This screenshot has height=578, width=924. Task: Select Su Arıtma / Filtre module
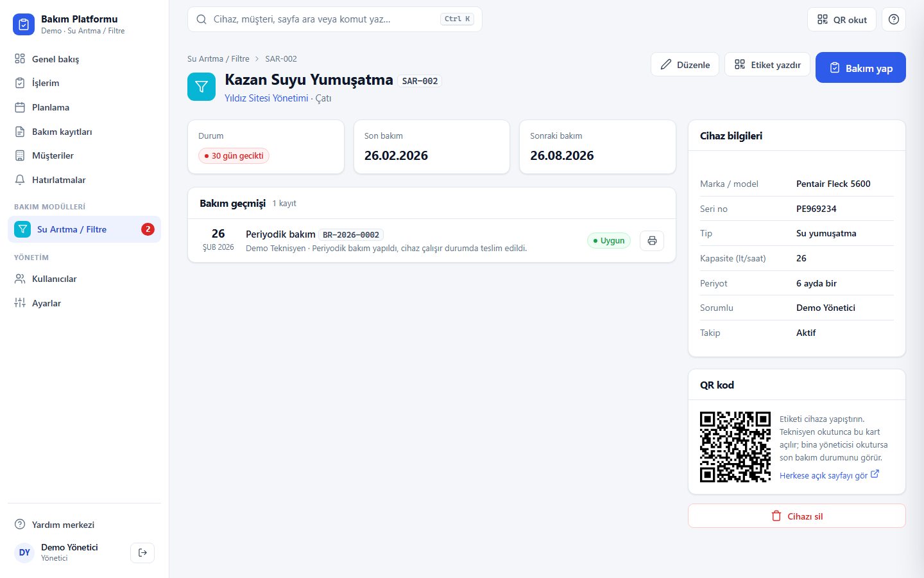coord(84,229)
